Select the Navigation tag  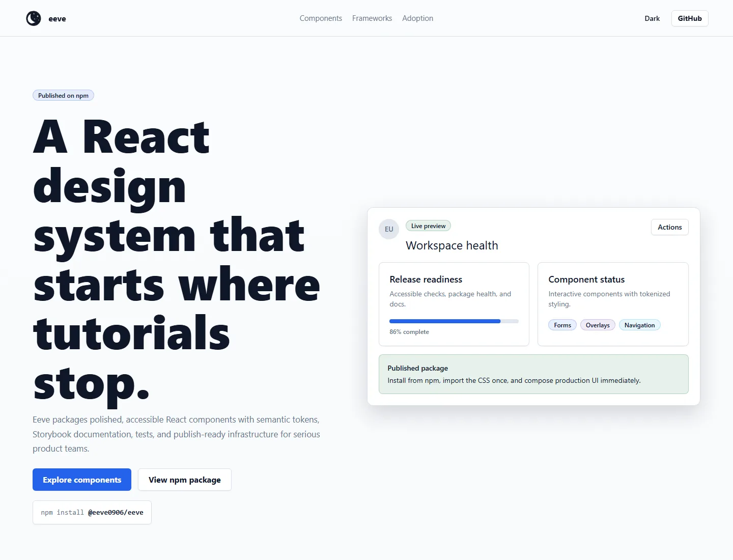pyautogui.click(x=639, y=325)
